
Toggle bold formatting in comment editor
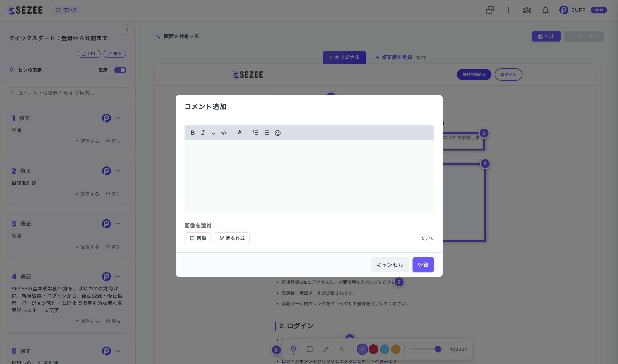pos(192,133)
